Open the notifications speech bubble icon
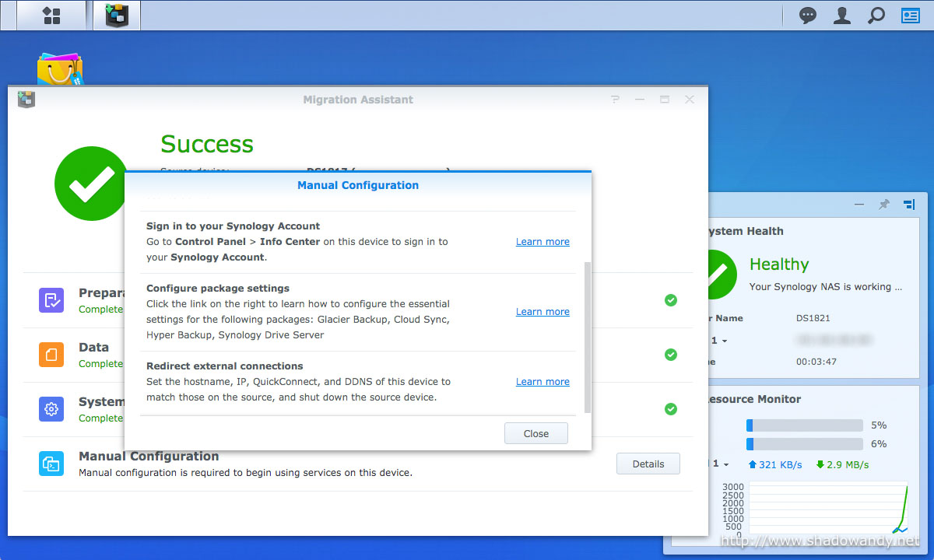The width and height of the screenshot is (934, 560). [x=808, y=15]
